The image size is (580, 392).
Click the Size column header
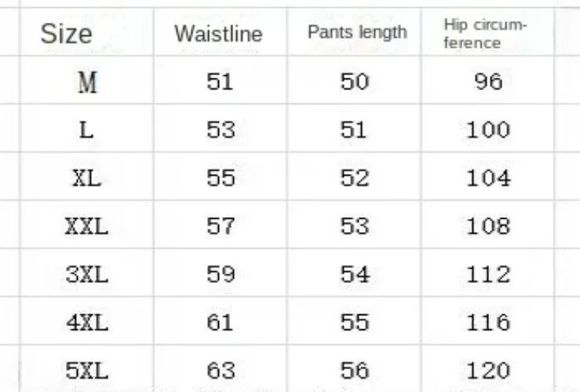tap(66, 34)
